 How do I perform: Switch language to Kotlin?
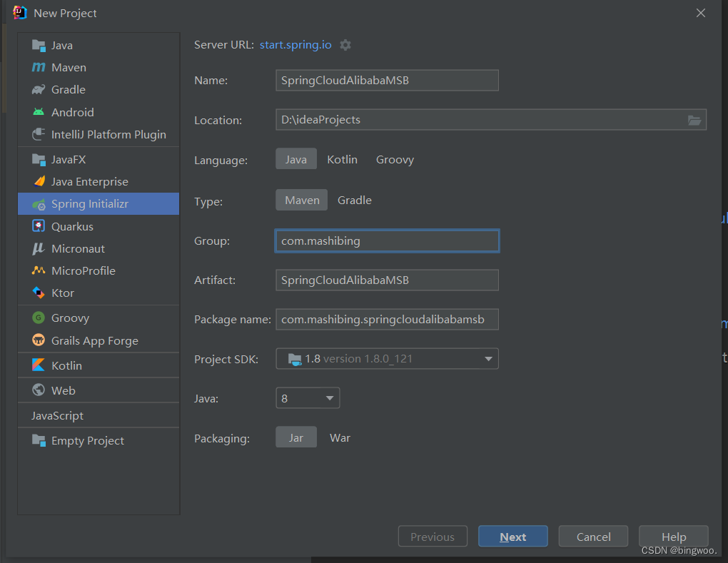[342, 159]
